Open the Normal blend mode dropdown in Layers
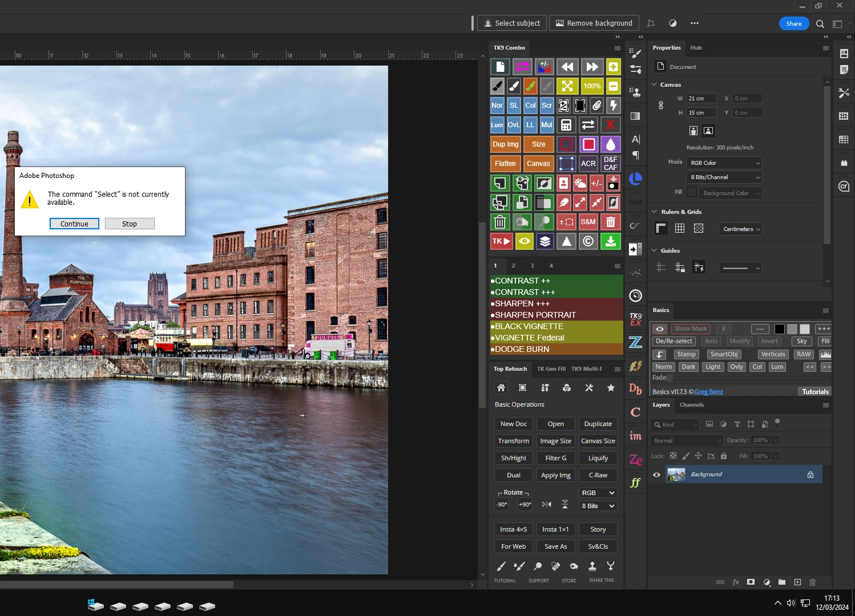Image resolution: width=855 pixels, height=616 pixels. (x=687, y=440)
